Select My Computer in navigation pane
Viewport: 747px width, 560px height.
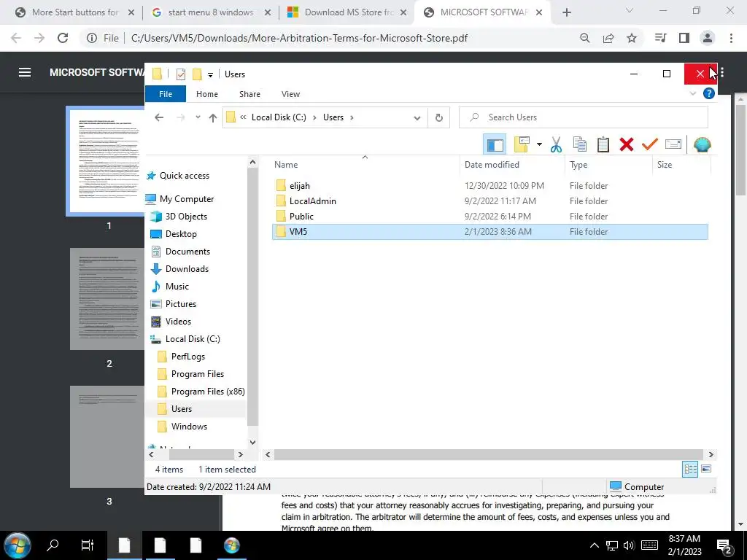pyautogui.click(x=187, y=199)
